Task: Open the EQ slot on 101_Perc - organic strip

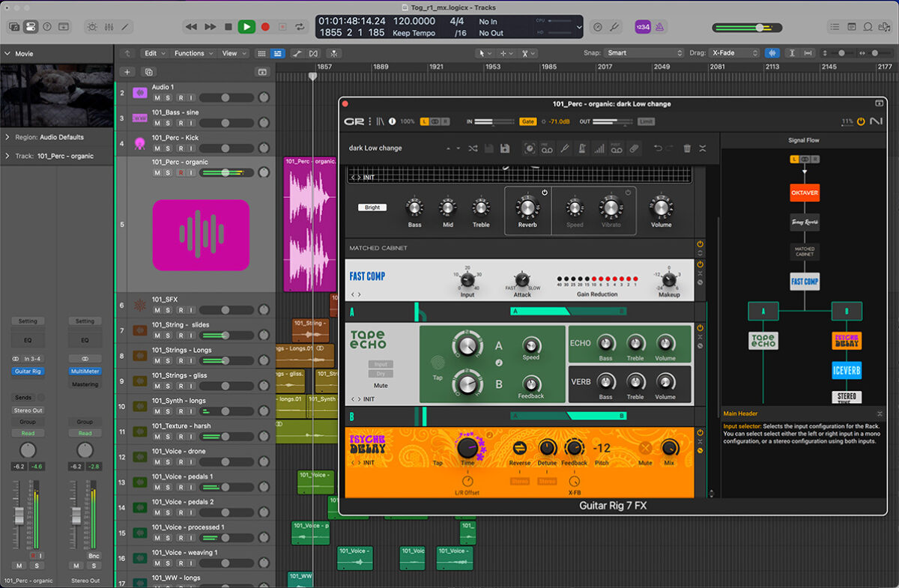Action: 28,340
